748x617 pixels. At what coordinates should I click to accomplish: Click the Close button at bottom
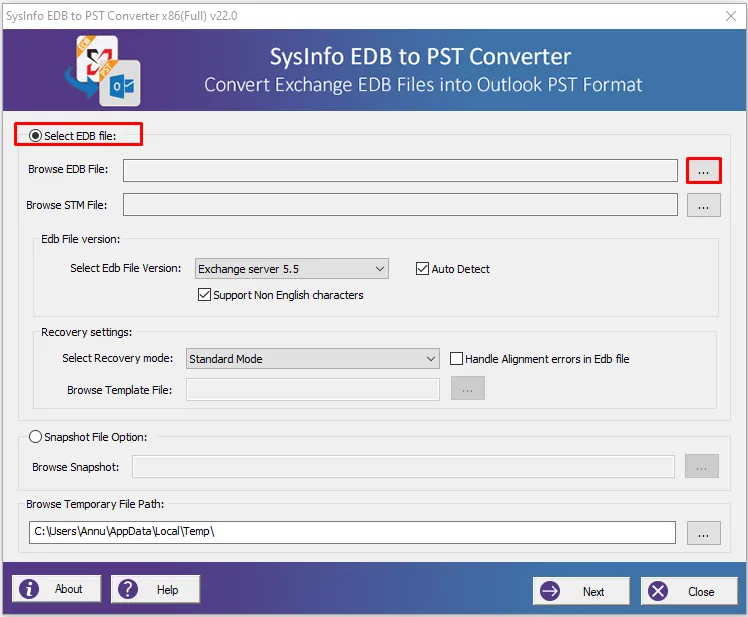coord(689,591)
